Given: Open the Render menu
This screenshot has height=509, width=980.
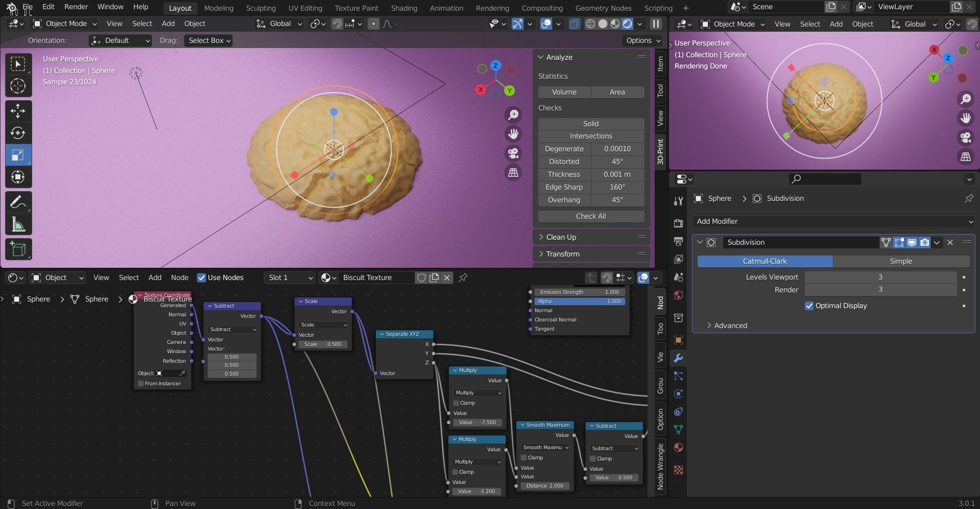Looking at the screenshot, I should (76, 7).
